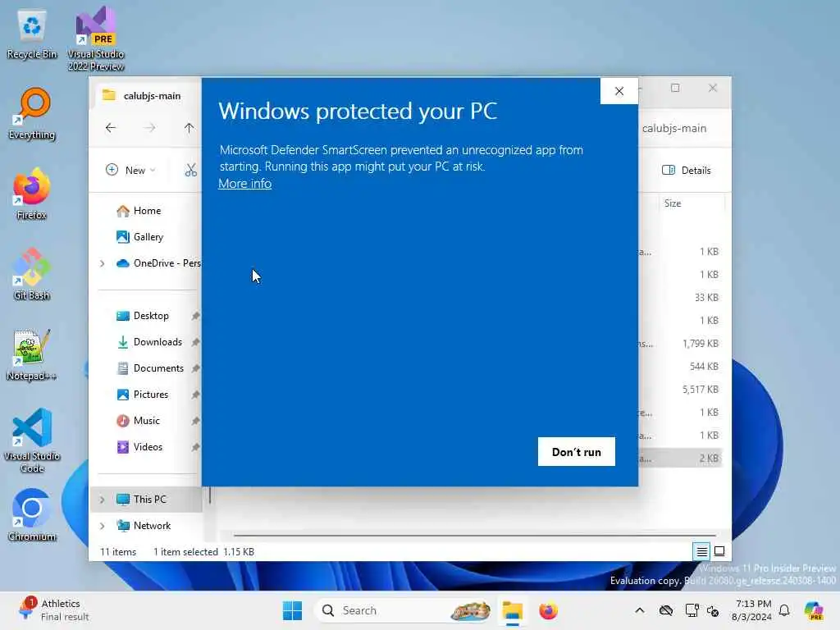Open the More info link

click(x=244, y=183)
